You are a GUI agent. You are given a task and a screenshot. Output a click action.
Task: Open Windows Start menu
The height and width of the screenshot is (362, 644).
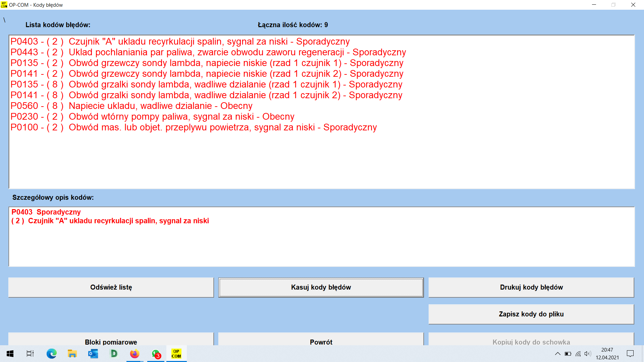(x=10, y=354)
